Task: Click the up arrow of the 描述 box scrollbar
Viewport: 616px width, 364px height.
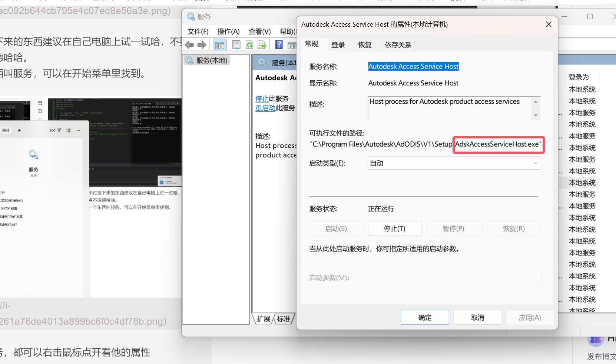Action: [x=536, y=101]
